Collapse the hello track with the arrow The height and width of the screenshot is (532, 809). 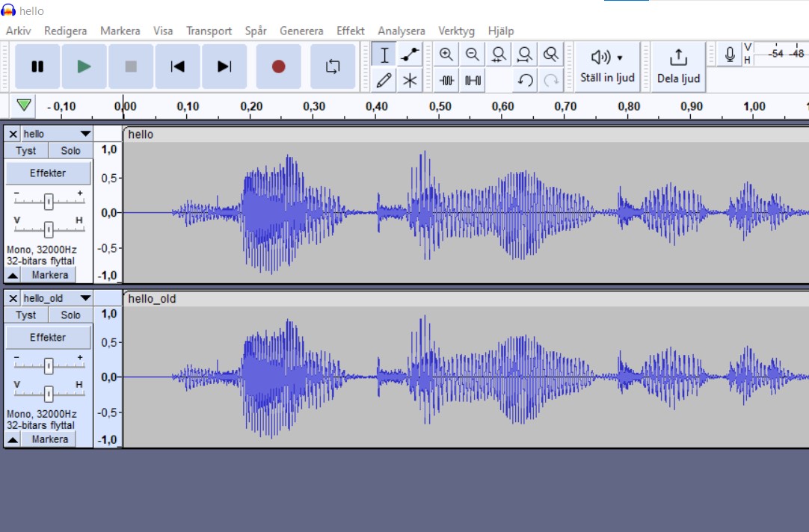coord(13,275)
